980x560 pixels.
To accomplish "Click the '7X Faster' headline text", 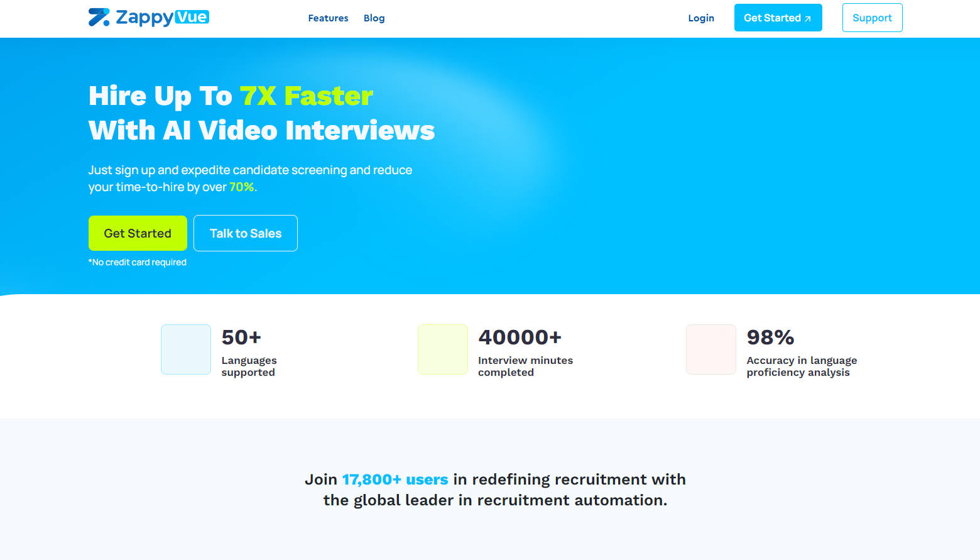I will click(x=307, y=96).
